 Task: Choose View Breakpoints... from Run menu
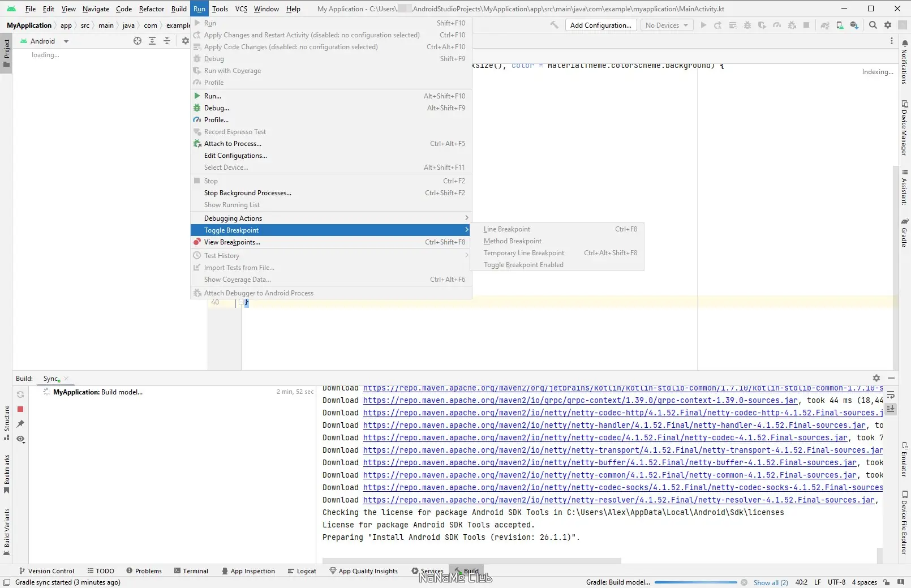click(x=331, y=242)
